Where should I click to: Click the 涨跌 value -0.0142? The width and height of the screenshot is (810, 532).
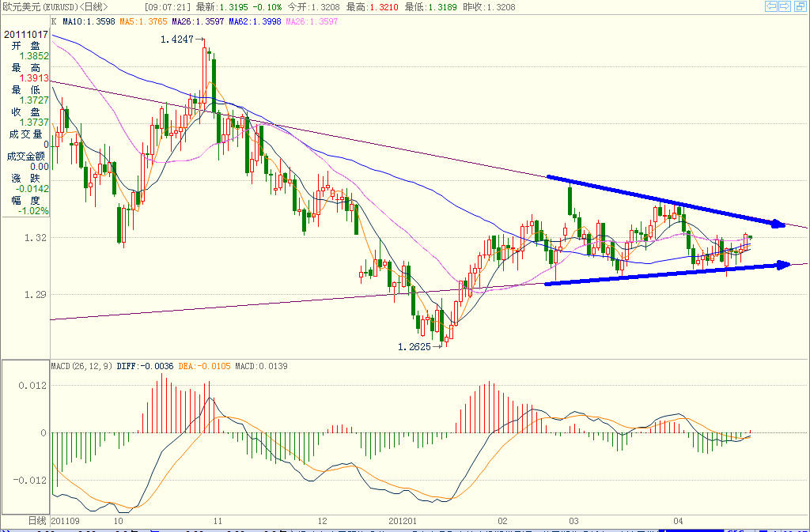(x=33, y=188)
